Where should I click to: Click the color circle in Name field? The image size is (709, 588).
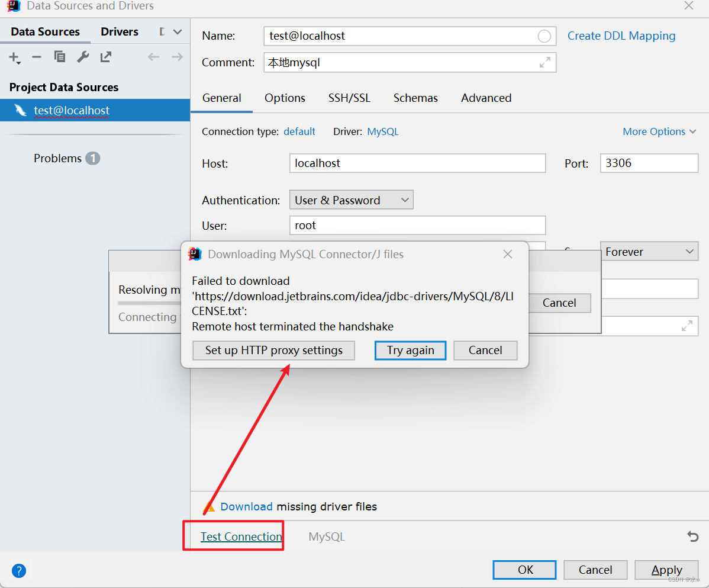coord(544,36)
